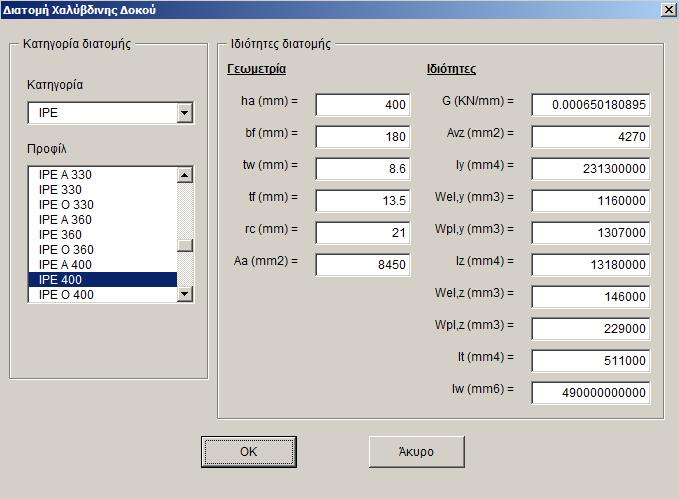The image size is (679, 499).
Task: Click the Γεωμετρία heading
Action: 256,69
